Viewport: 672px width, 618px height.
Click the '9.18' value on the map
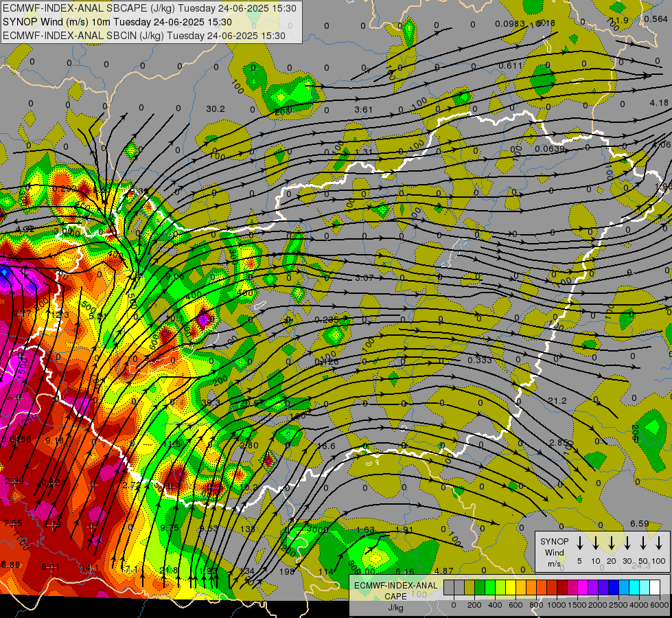point(54,440)
